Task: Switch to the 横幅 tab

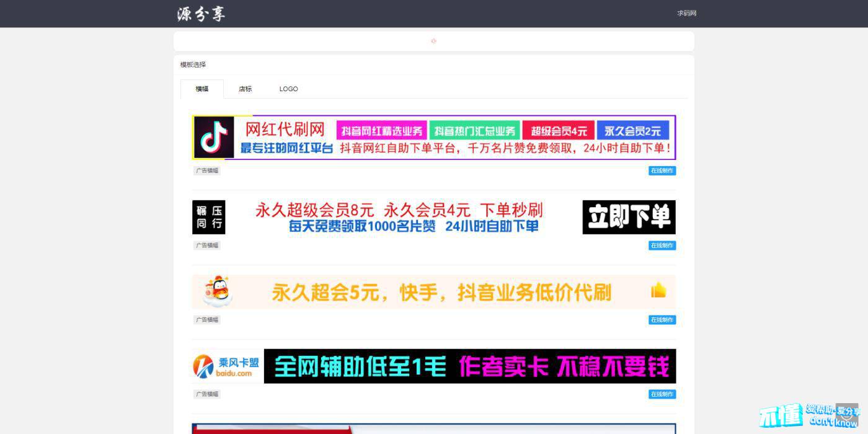Action: tap(202, 89)
